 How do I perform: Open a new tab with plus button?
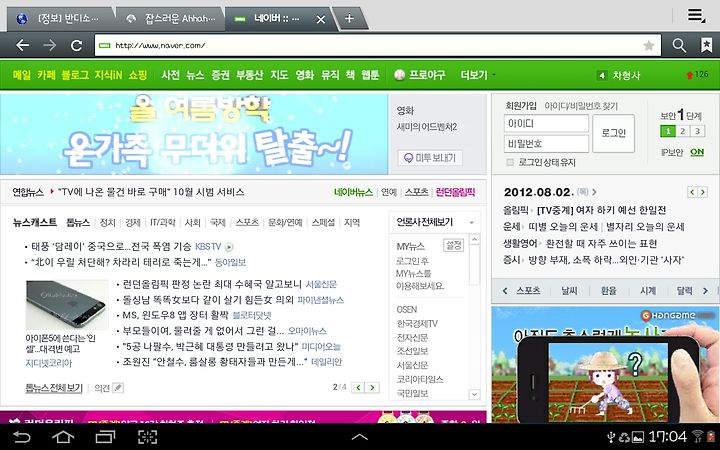pyautogui.click(x=349, y=18)
